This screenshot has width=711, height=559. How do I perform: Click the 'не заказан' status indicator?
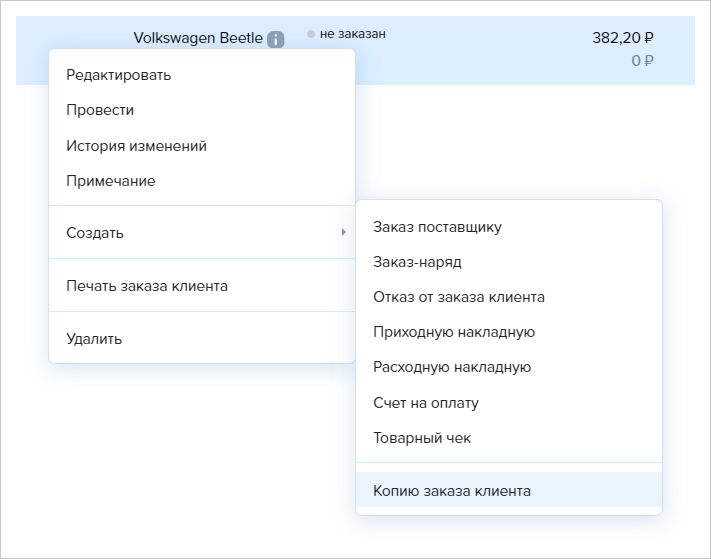(347, 34)
